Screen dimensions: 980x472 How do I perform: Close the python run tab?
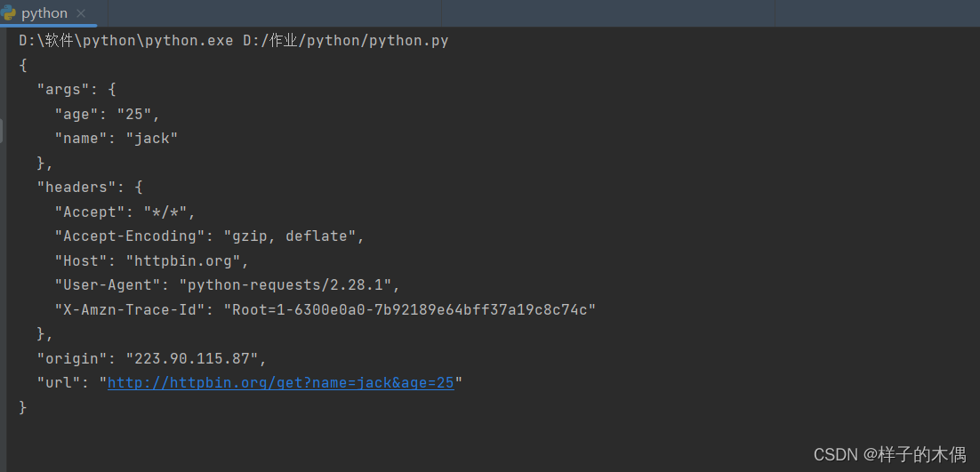click(81, 13)
